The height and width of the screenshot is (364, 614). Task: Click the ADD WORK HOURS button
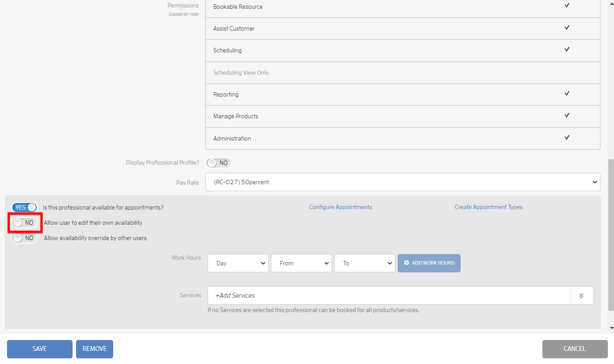(429, 263)
